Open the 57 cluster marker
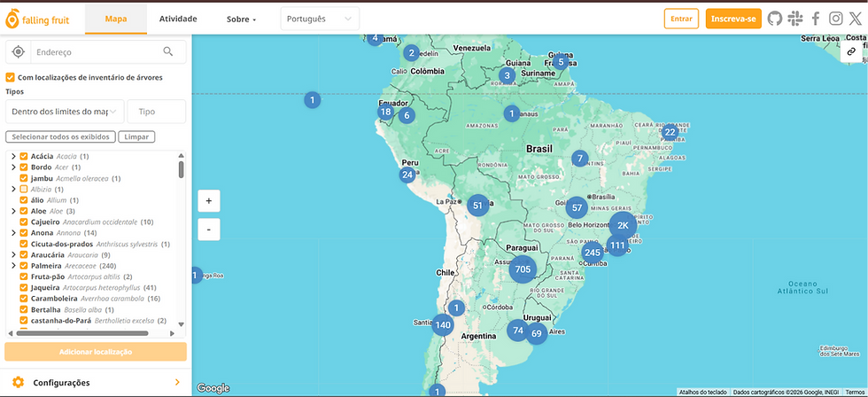Screen dimensions: 868x397 pyautogui.click(x=577, y=207)
